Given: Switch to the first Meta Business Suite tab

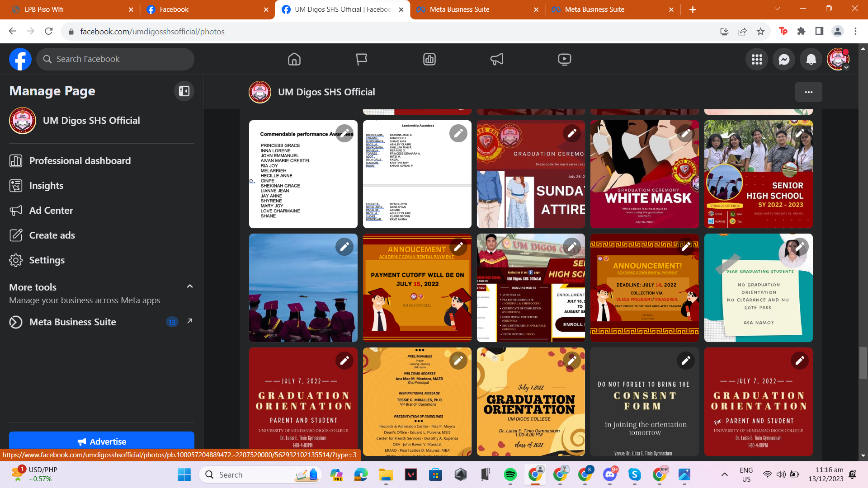Looking at the screenshot, I should (x=477, y=9).
